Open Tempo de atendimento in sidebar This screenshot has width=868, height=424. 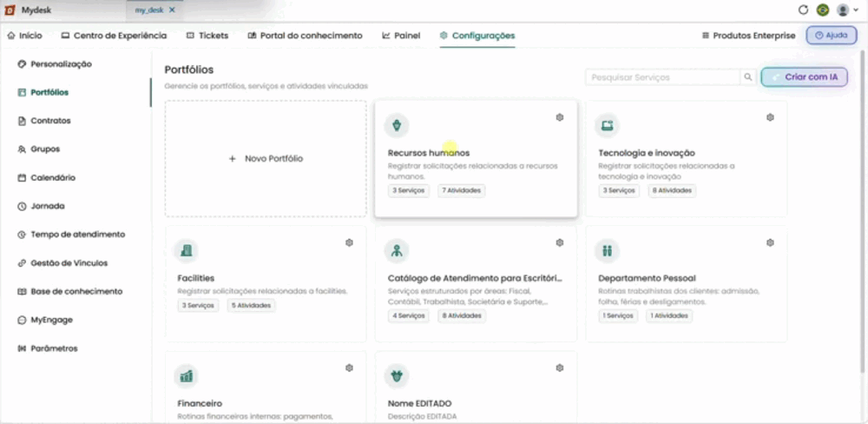pos(71,235)
